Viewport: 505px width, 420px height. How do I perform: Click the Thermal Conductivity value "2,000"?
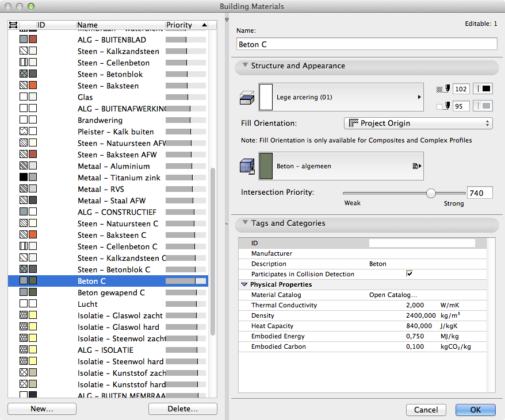(415, 305)
